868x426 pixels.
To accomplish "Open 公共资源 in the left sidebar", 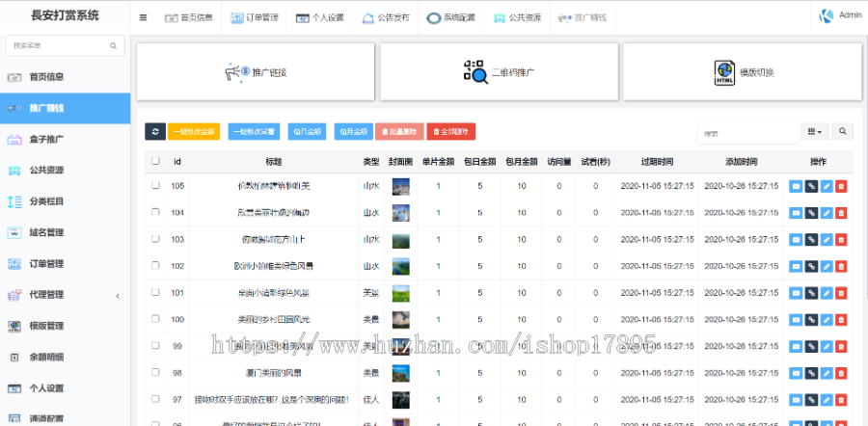I will pos(46,171).
